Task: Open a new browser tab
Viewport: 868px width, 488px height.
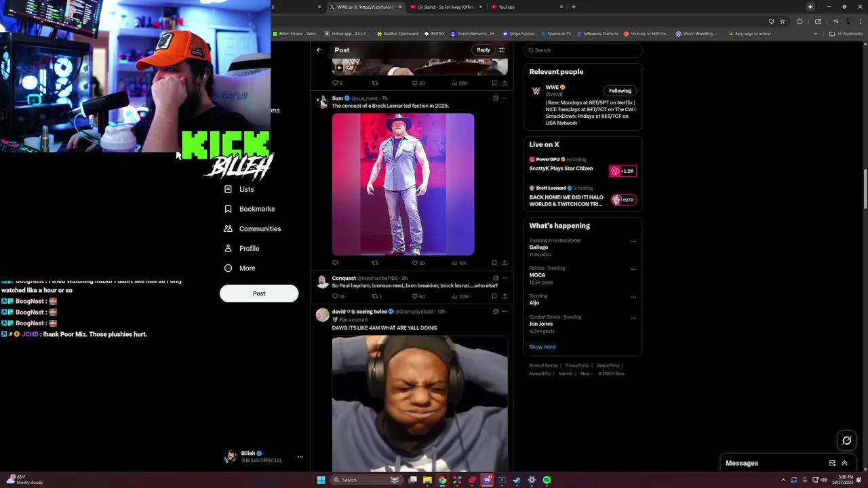Action: [574, 7]
